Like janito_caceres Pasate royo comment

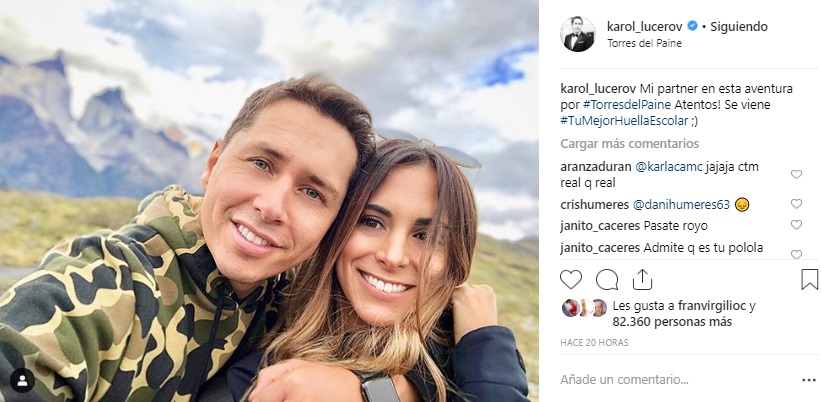(796, 225)
